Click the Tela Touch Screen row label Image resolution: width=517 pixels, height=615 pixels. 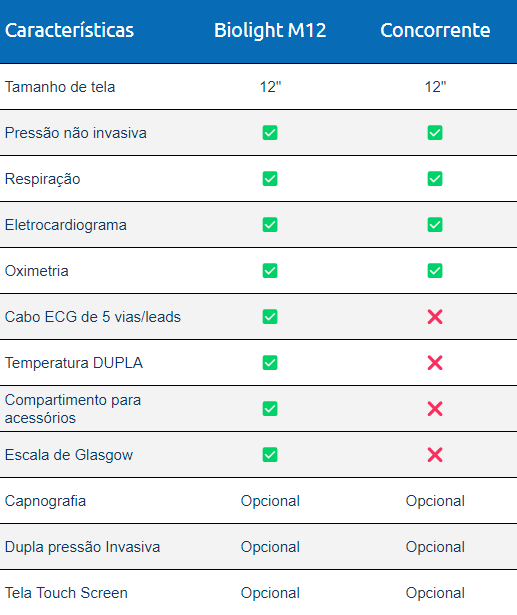click(x=66, y=593)
